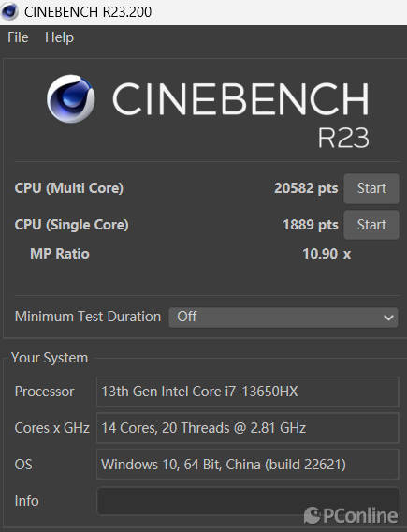Click the MP Ratio 10.90 x value
407x532 pixels.
327,254
